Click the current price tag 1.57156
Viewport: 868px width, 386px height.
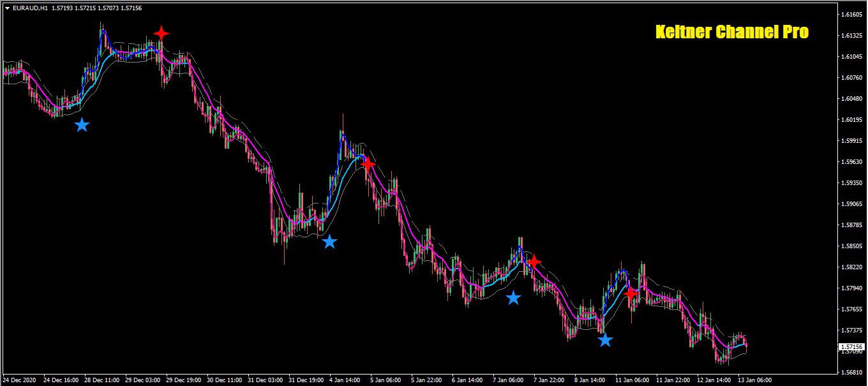(x=851, y=347)
